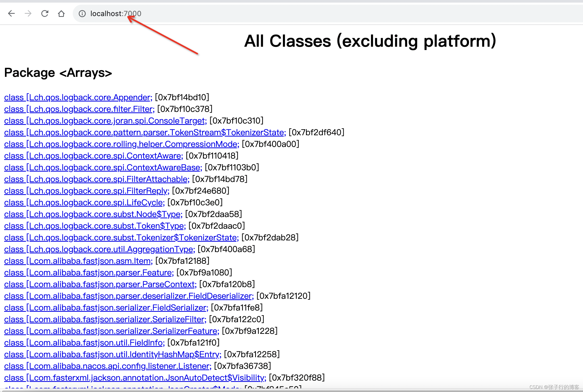This screenshot has width=583, height=392.
Task: Open nacos config.listener.Listener class link
Action: pos(108,366)
